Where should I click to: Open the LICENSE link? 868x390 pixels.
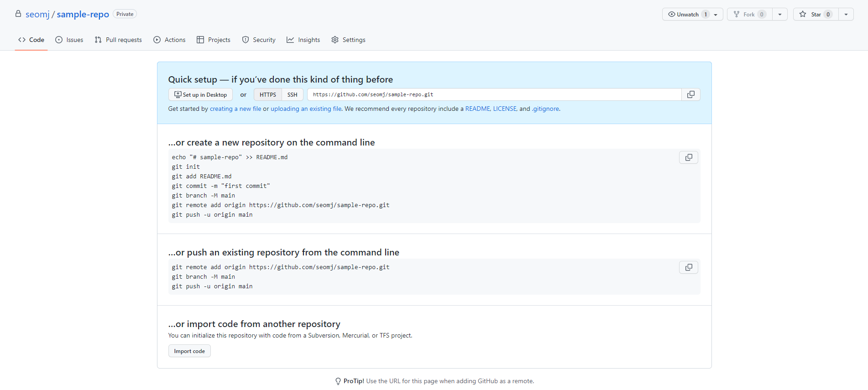coord(505,109)
